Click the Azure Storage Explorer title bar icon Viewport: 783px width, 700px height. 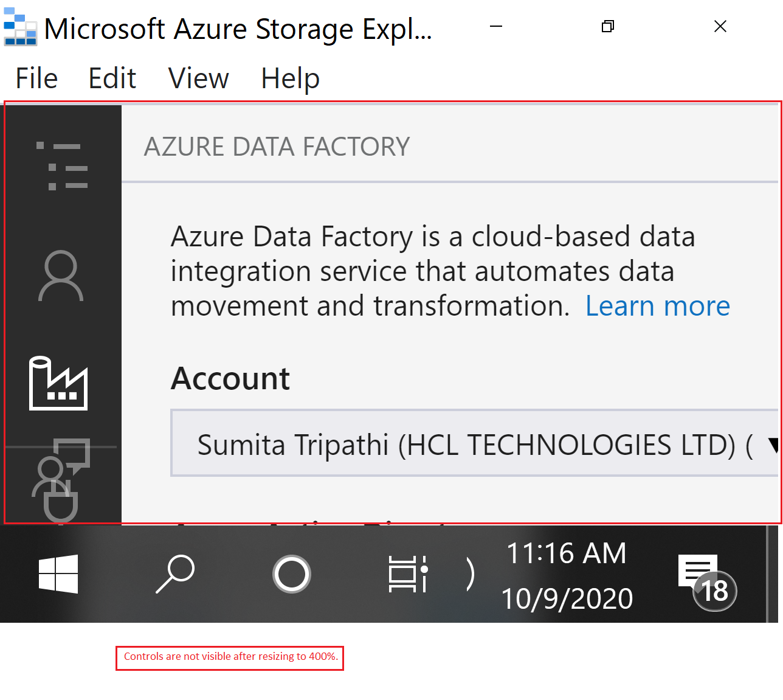pyautogui.click(x=20, y=27)
